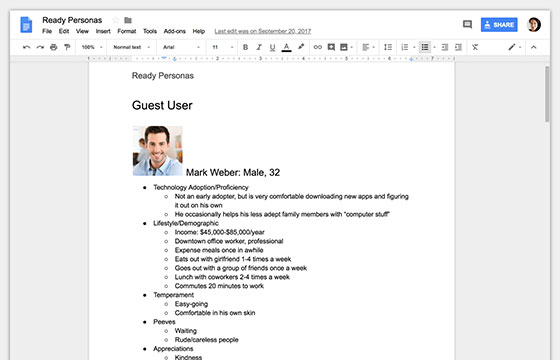Screen dimensions: 560x360
Task: Print the document
Action: click(x=54, y=47)
